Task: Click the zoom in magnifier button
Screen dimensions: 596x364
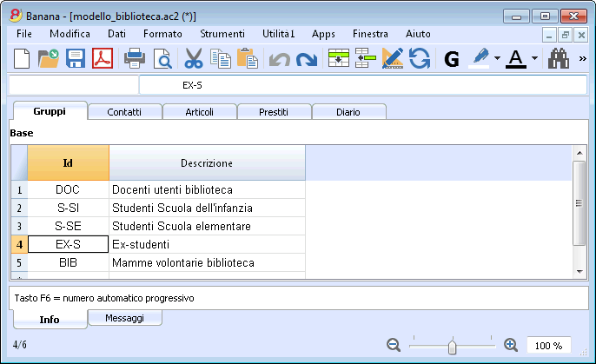Action: (511, 345)
